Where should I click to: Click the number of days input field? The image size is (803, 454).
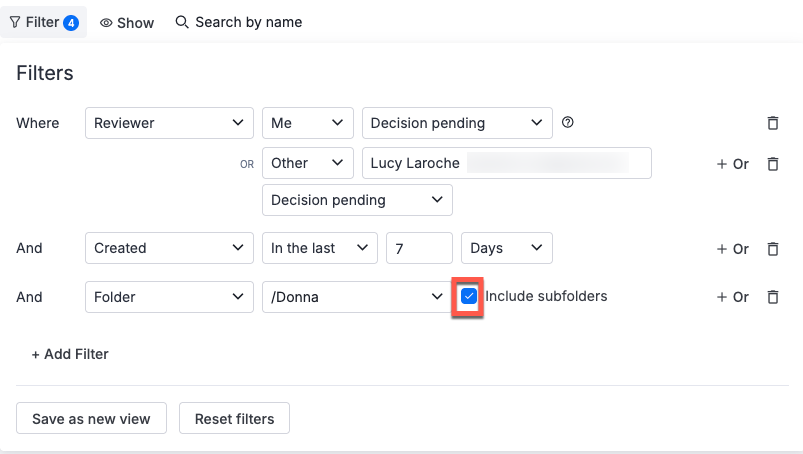point(419,248)
